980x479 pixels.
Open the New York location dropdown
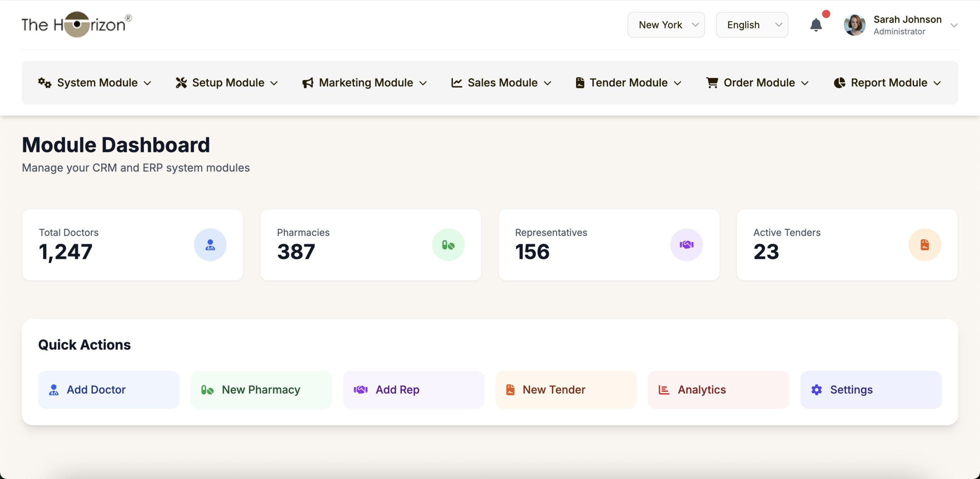666,25
